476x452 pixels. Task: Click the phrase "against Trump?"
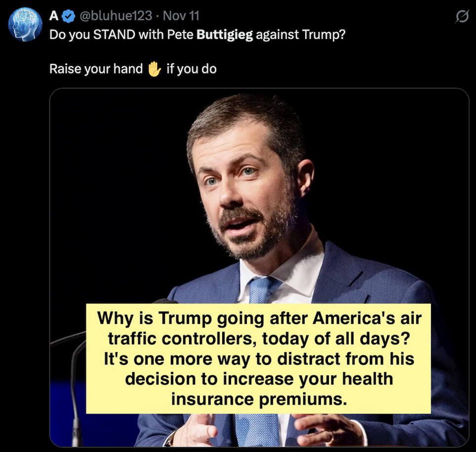(301, 35)
